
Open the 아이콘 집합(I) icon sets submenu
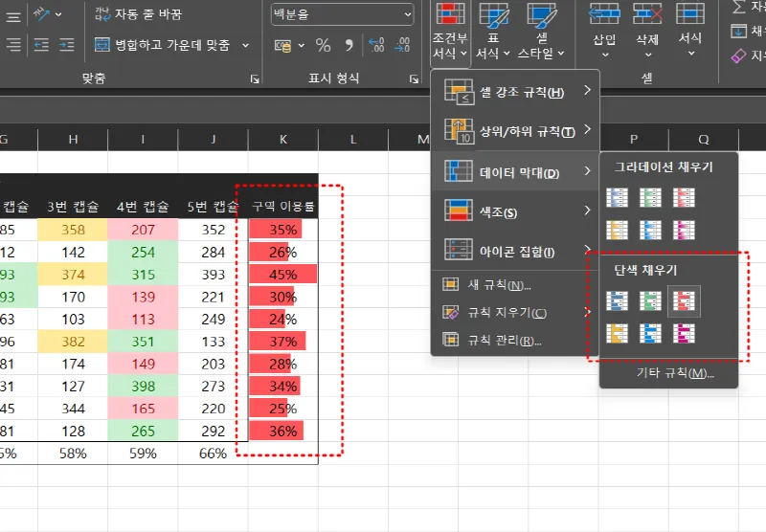click(x=515, y=251)
